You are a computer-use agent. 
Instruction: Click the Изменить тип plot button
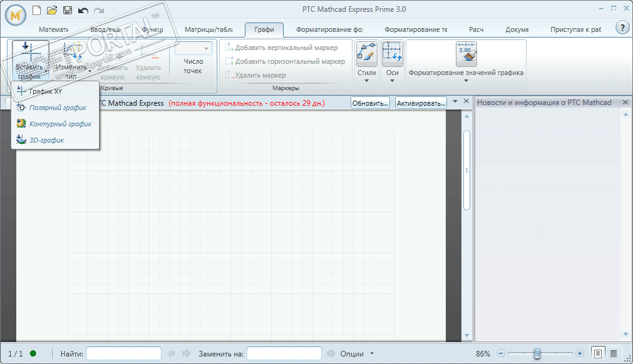(71, 61)
